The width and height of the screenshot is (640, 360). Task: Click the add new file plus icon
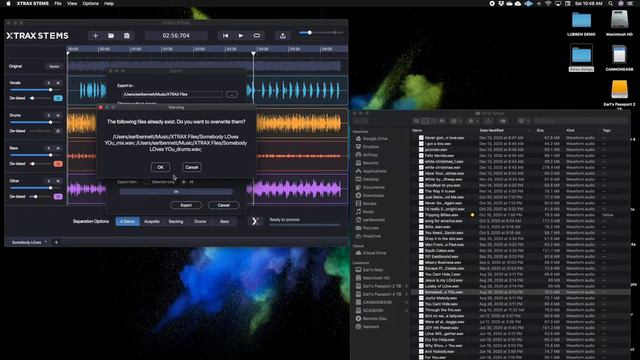[95, 36]
